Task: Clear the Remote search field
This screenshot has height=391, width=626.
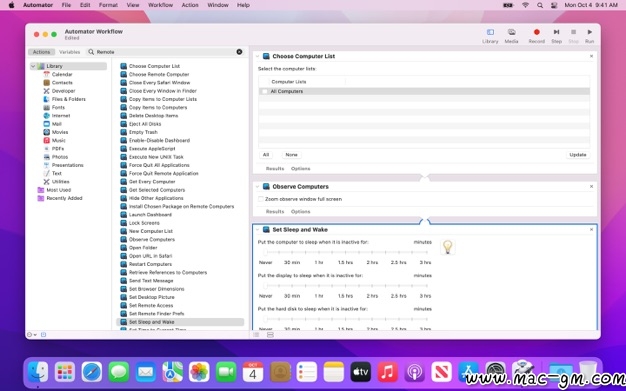Action: [x=239, y=52]
